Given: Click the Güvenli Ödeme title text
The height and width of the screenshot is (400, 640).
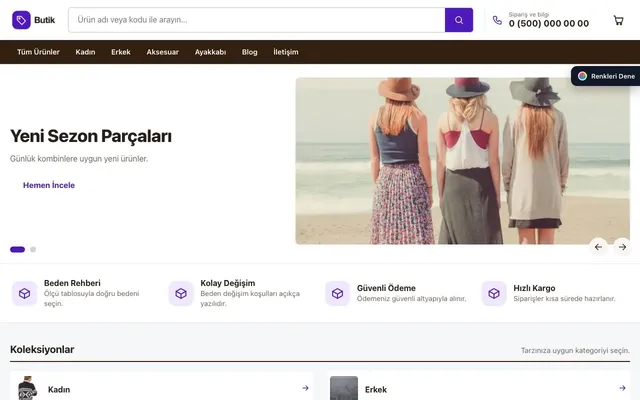Looking at the screenshot, I should [x=386, y=288].
